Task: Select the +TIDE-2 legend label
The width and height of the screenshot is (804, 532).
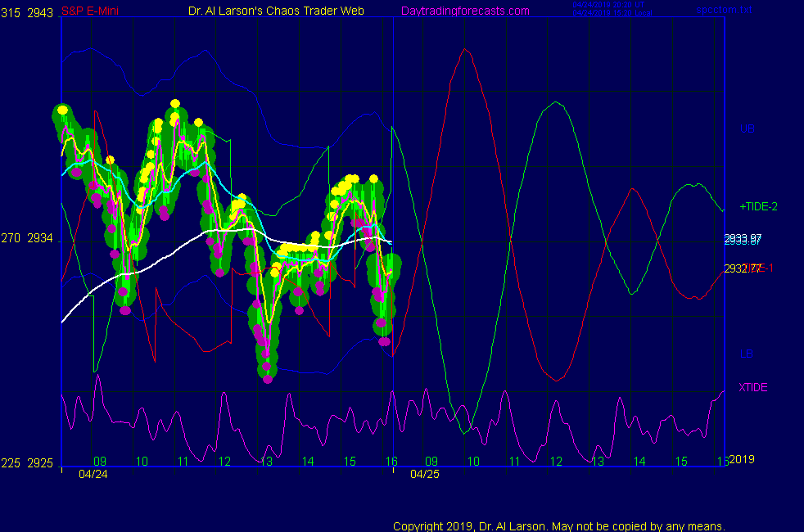Action: click(758, 207)
